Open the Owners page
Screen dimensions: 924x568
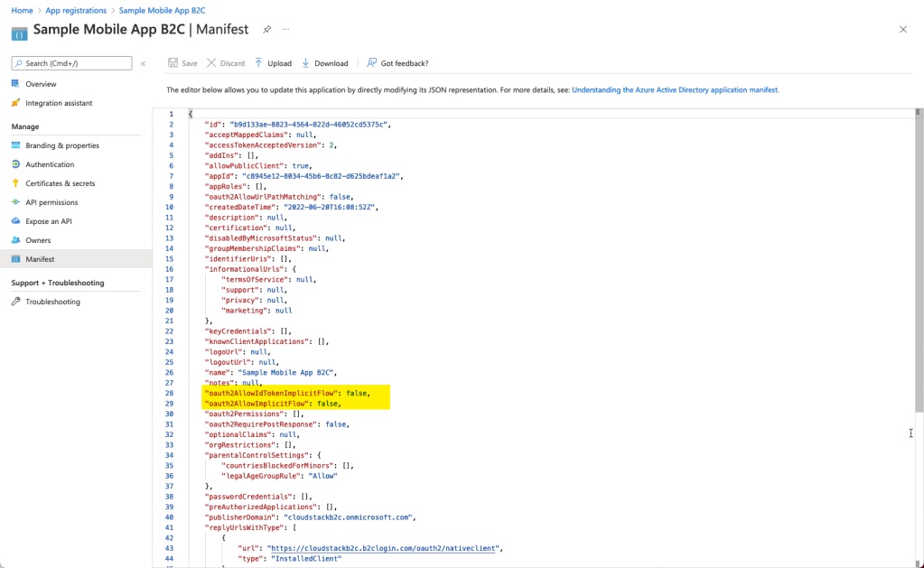tap(38, 240)
